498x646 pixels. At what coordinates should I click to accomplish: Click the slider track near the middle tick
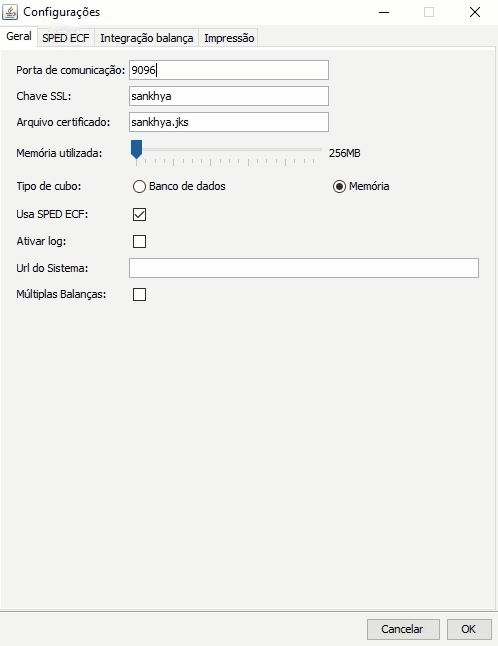click(229, 150)
